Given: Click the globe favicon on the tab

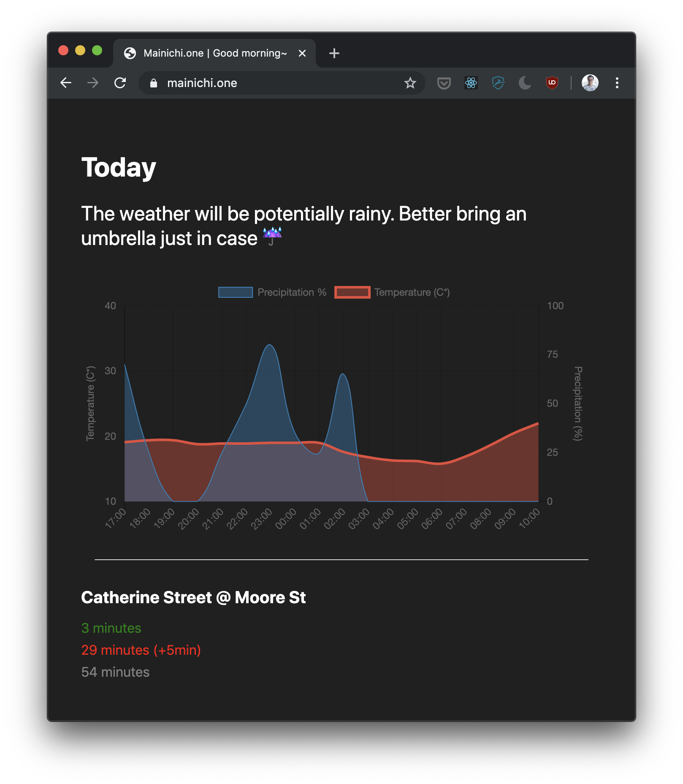Looking at the screenshot, I should 130,53.
